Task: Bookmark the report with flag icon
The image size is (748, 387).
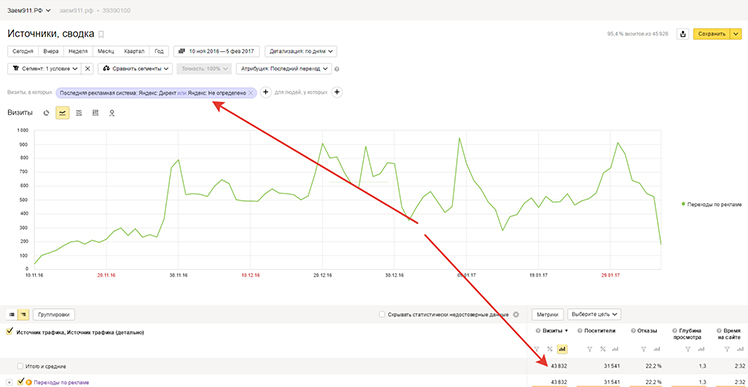Action: coord(101,34)
